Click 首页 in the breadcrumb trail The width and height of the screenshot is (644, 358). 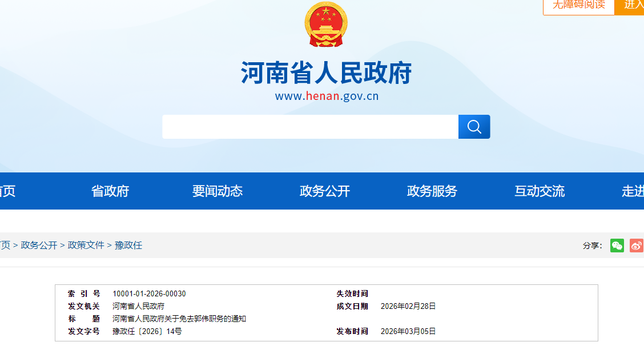[5, 246]
